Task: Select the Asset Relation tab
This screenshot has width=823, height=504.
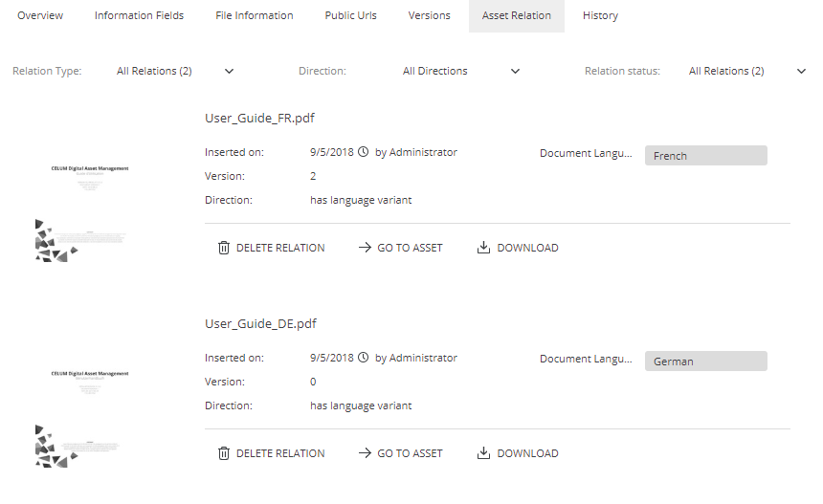Action: [517, 15]
